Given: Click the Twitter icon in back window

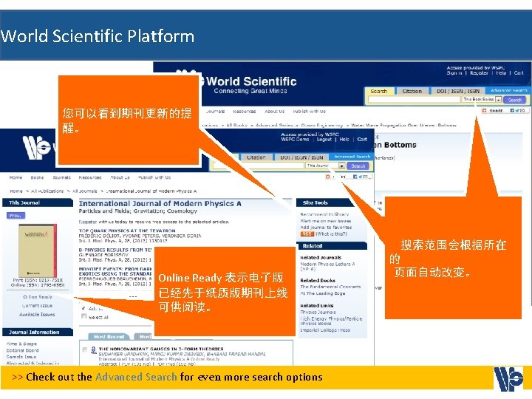Looking at the screenshot, I should point(516,111).
